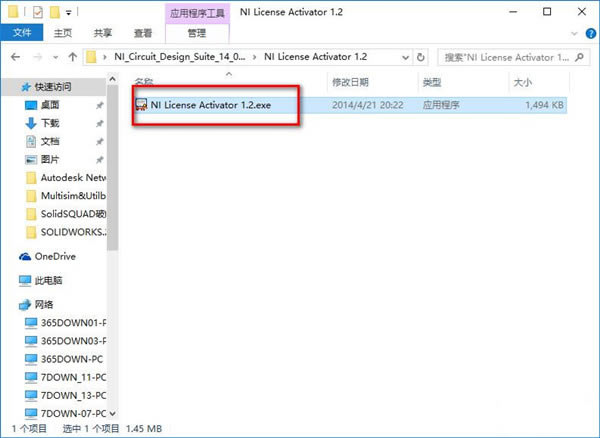Open Multisim&Utilb folder in sidebar

73,196
